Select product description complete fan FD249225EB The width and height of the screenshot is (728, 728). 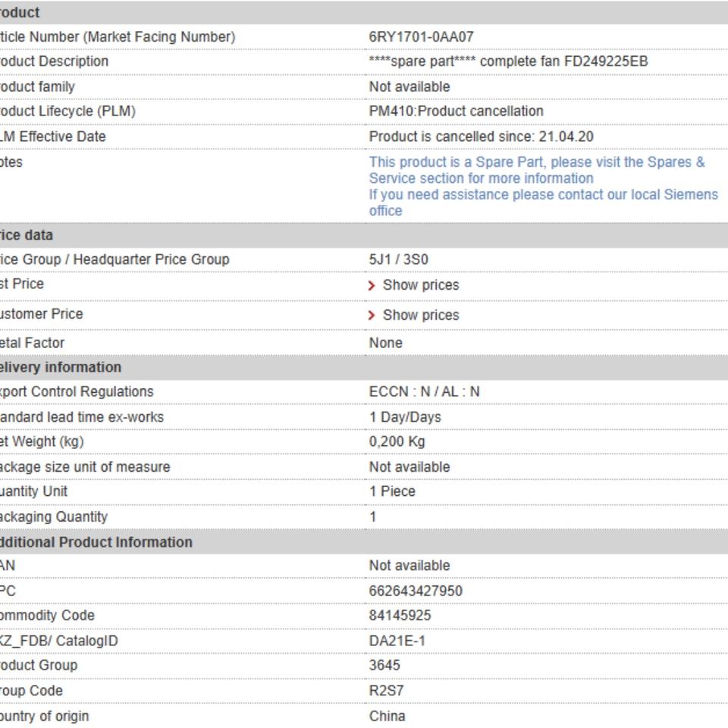[x=508, y=61]
